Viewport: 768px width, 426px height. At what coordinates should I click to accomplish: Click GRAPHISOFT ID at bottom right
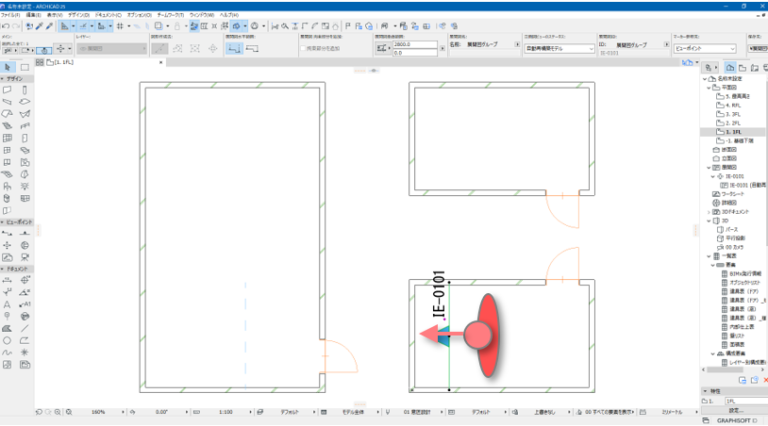[x=737, y=421]
